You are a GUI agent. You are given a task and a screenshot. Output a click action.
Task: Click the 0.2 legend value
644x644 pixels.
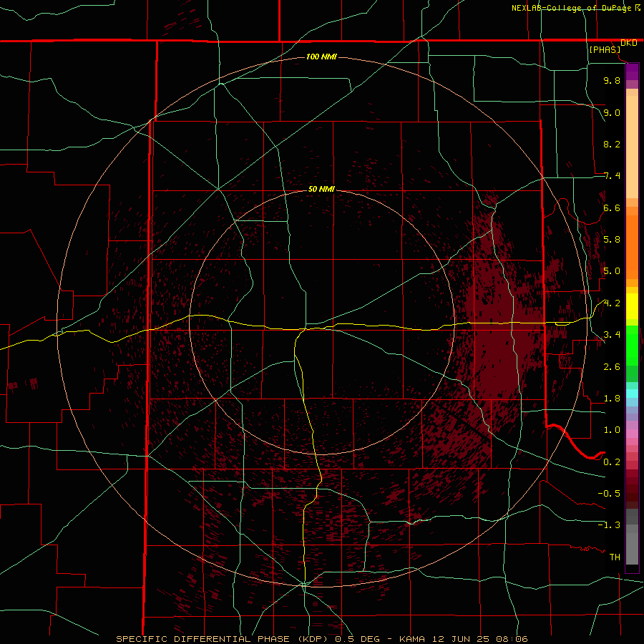point(612,462)
